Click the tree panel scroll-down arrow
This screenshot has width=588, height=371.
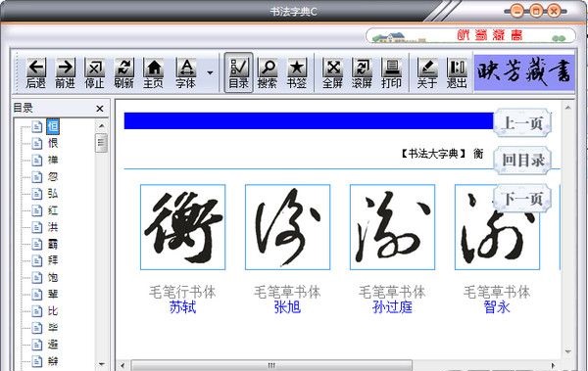pos(102,364)
